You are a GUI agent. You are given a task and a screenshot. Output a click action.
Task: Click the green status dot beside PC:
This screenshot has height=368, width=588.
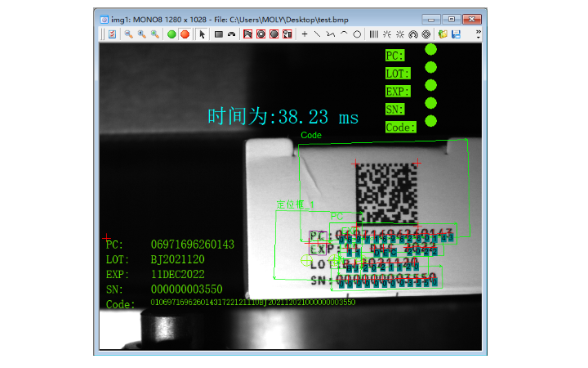coord(431,49)
